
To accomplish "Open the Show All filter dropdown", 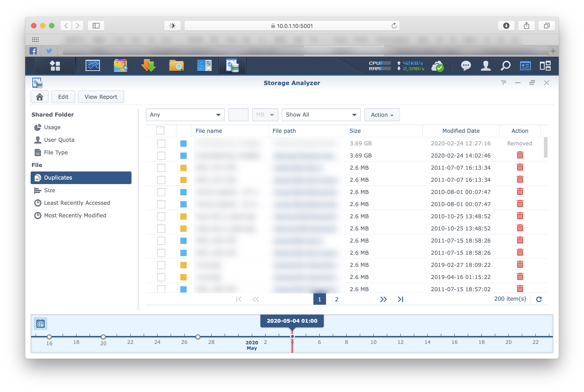I will [321, 115].
